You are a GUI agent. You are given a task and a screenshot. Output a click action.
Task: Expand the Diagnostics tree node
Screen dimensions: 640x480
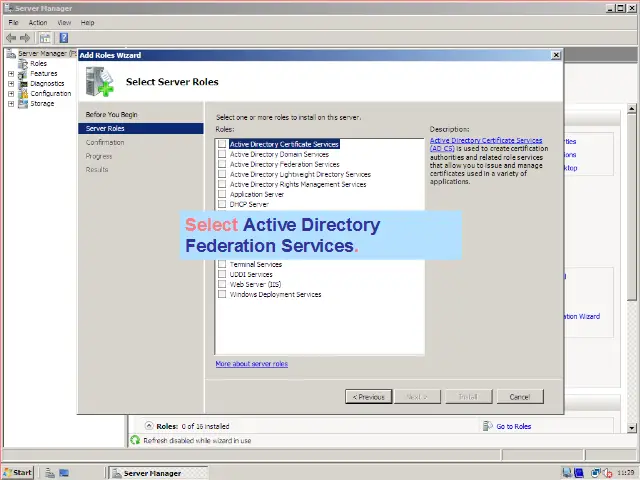tap(11, 84)
